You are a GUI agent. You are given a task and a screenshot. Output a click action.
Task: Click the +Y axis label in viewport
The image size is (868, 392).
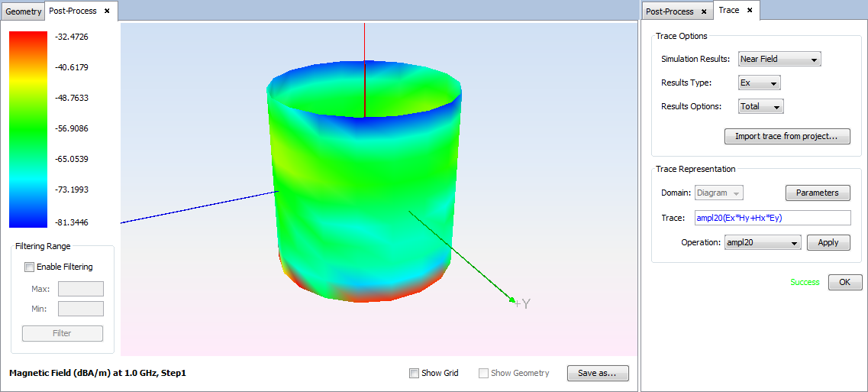coord(522,303)
